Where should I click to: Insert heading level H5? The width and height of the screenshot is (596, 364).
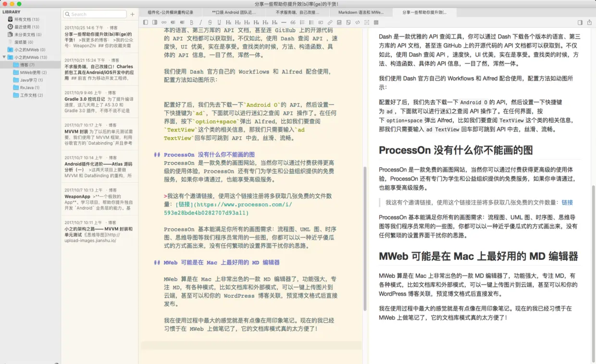click(x=265, y=22)
